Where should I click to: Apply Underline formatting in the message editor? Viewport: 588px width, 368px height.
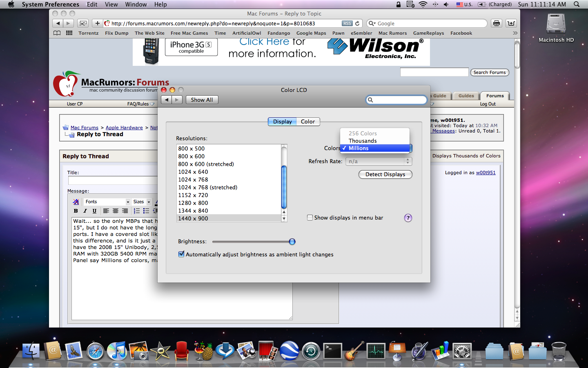tap(94, 211)
